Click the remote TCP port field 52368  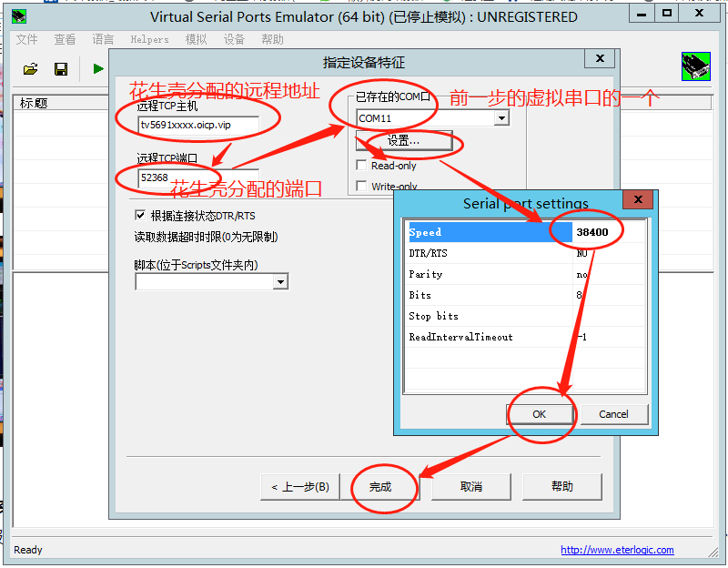pos(198,177)
